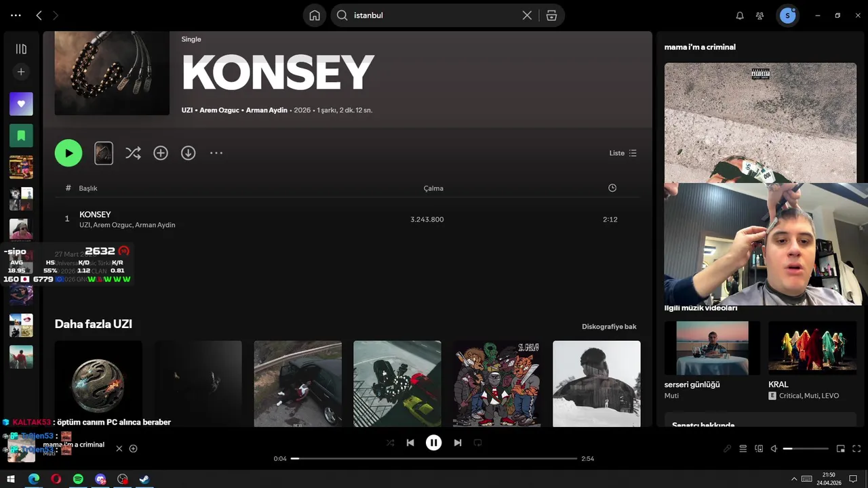The image size is (868, 488).
Task: Click the create playlist plus in sidebar
Action: (21, 72)
